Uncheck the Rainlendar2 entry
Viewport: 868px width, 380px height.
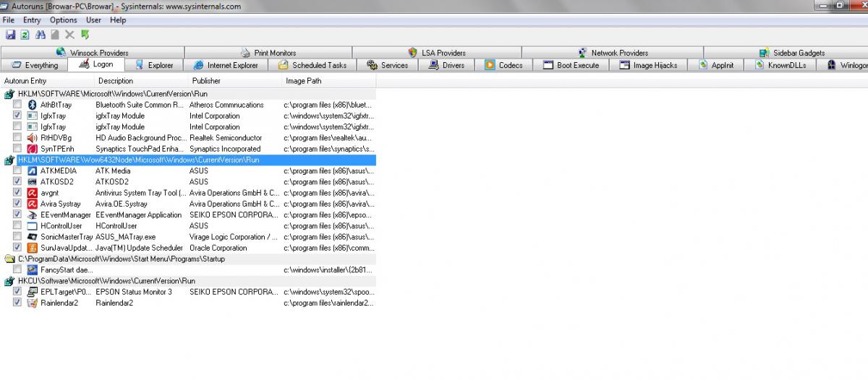pos(17,303)
